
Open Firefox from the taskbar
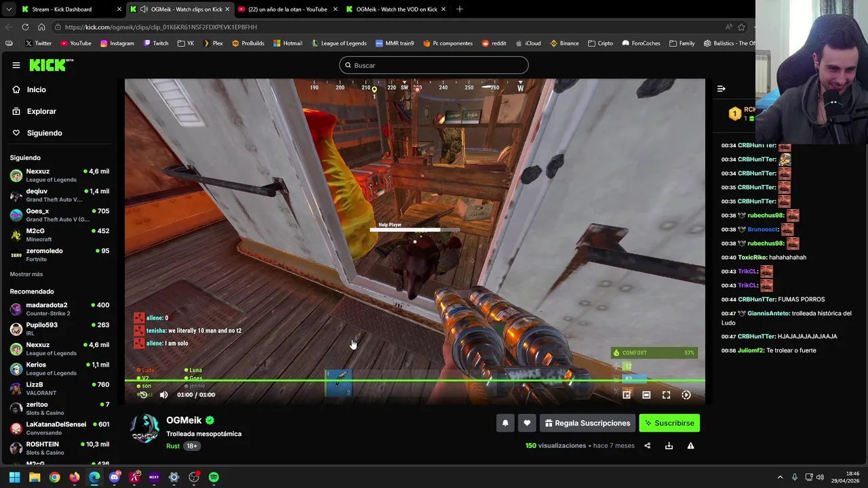point(75,477)
